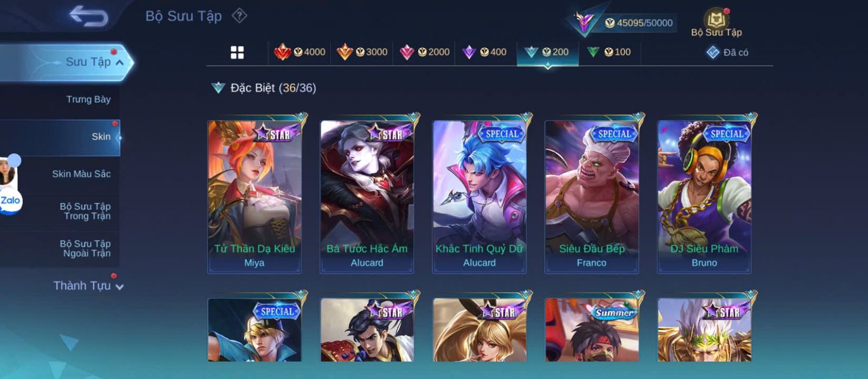The width and height of the screenshot is (868, 379).
Task: Show all tiers with the grid icon
Action: (x=237, y=52)
